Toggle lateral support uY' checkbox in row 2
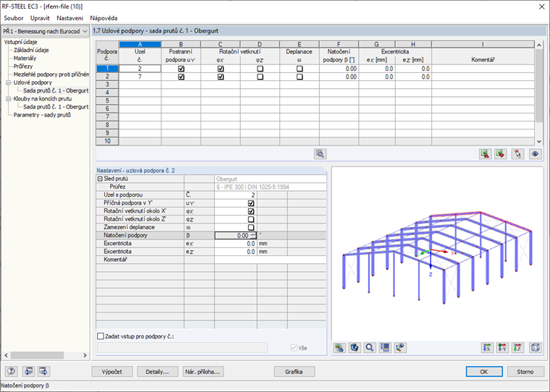Viewport: 550px width, 392px height. (181, 77)
